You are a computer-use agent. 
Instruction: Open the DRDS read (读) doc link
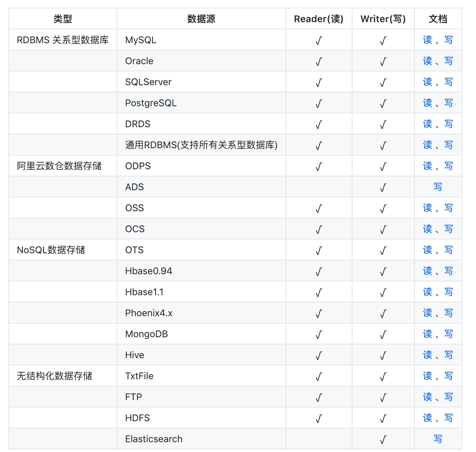pos(427,124)
